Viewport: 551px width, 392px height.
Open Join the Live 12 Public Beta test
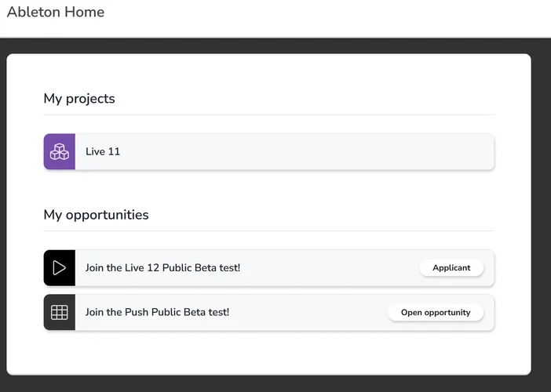(268, 268)
